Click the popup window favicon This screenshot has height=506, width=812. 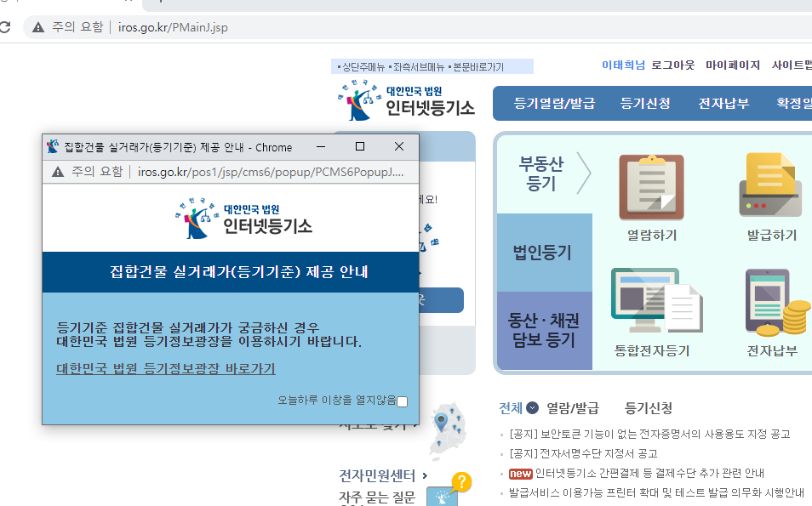tap(53, 147)
